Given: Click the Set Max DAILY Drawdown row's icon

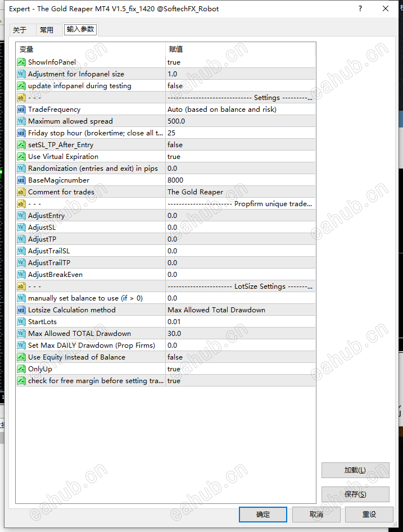Looking at the screenshot, I should click(21, 345).
